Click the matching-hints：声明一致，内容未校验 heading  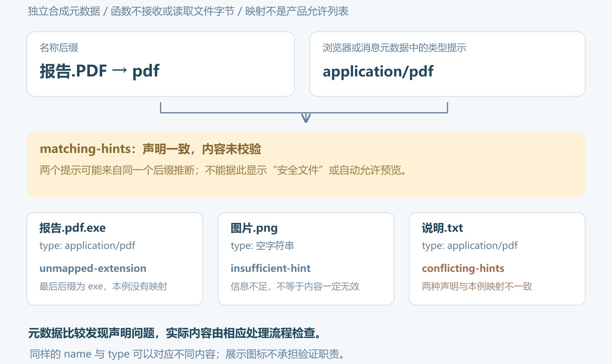coord(150,149)
